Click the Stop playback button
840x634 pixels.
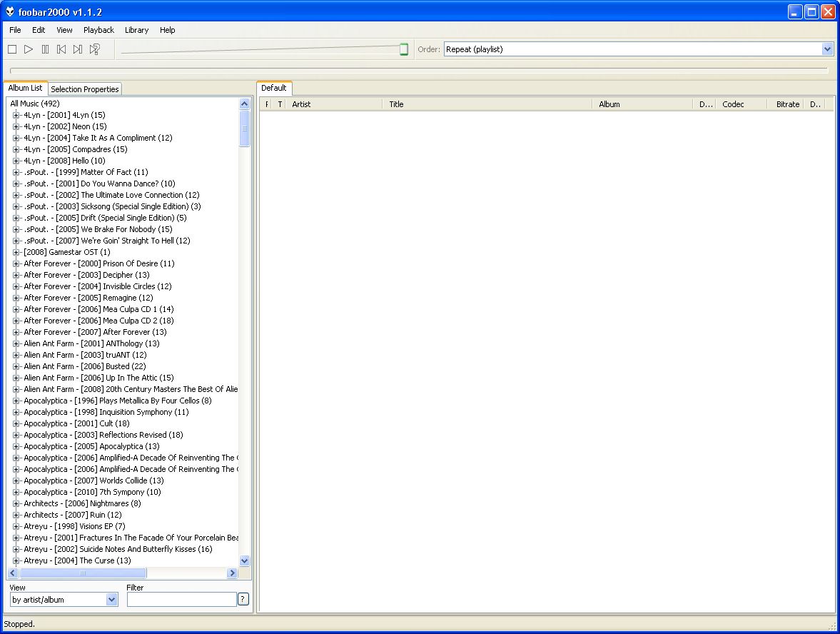[12, 49]
